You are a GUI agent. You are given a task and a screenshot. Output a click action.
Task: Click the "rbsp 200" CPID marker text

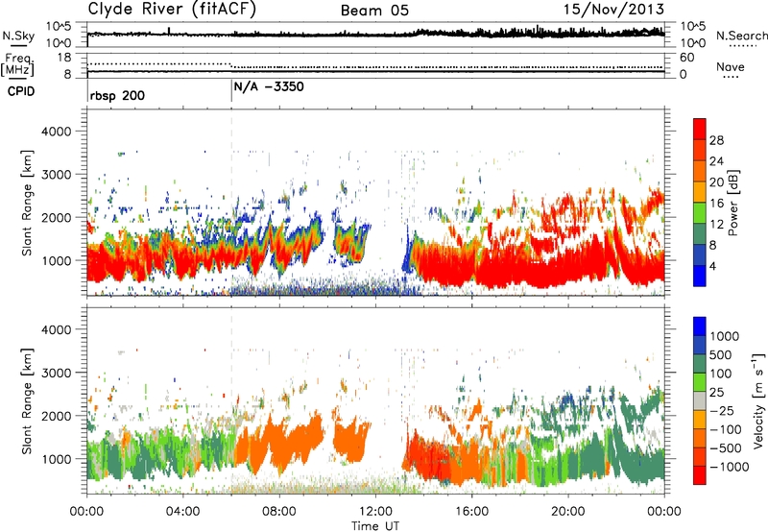[117, 95]
